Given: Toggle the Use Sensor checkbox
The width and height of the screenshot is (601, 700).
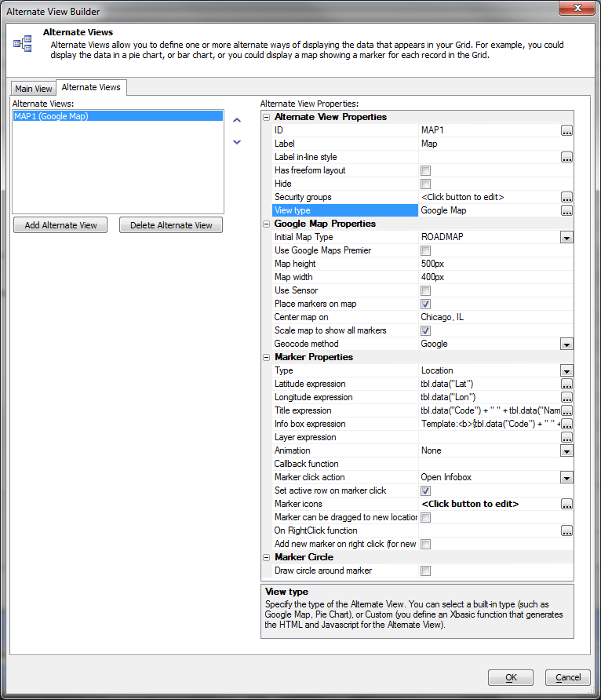Looking at the screenshot, I should pos(426,290).
